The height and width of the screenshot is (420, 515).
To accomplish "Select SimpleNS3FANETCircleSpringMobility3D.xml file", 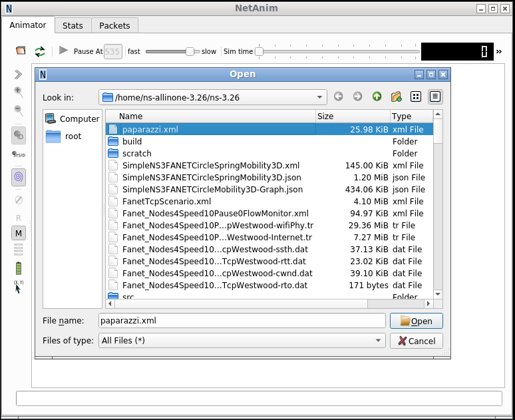I will [x=269, y=165].
